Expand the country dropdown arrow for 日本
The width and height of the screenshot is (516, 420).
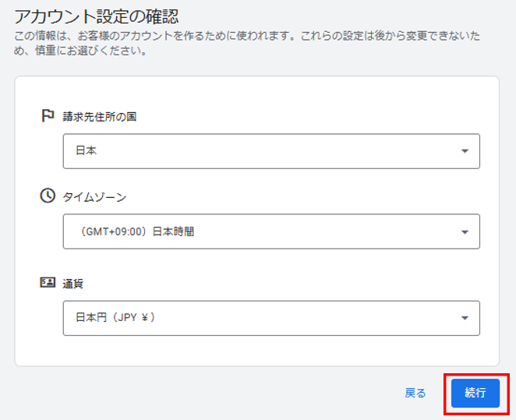(x=465, y=151)
